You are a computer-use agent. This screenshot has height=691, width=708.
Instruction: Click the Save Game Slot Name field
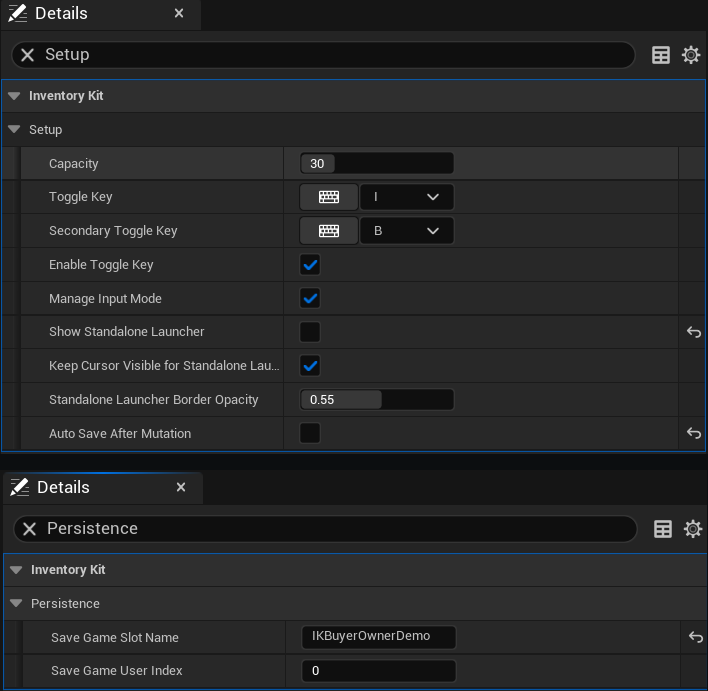378,637
